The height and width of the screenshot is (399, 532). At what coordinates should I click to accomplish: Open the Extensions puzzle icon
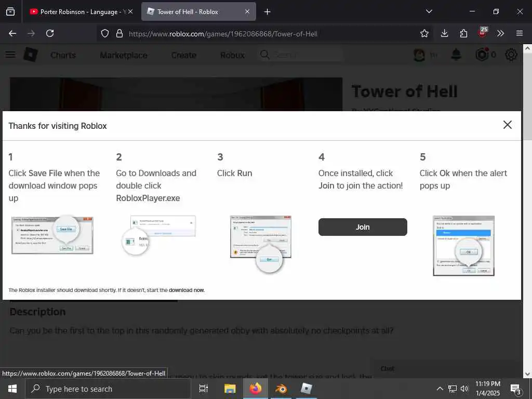(x=463, y=33)
